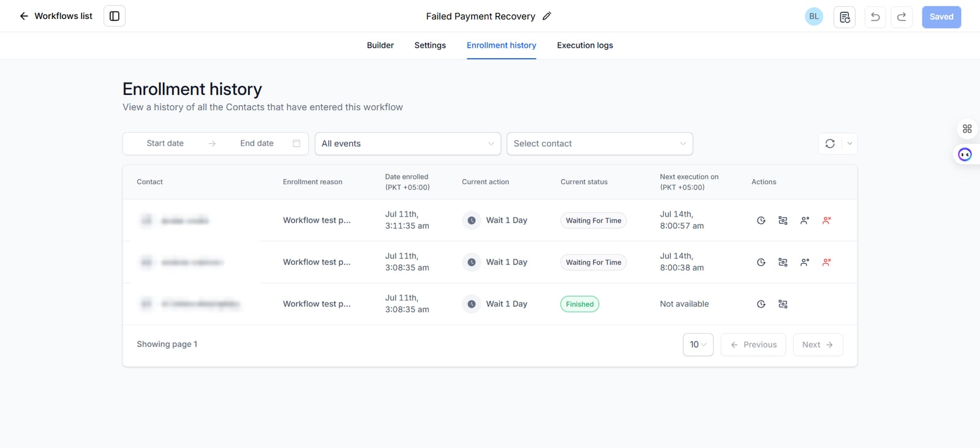This screenshot has width=980, height=448.
Task: Click clock icon beside Wait 1 Day, 3:11:35 row
Action: tap(472, 220)
